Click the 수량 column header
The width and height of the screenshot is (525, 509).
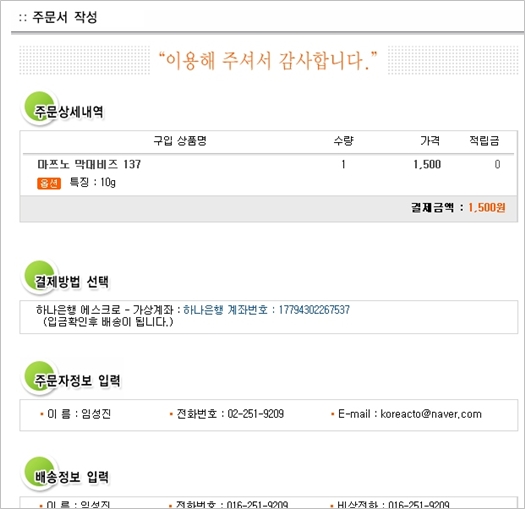pos(344,141)
